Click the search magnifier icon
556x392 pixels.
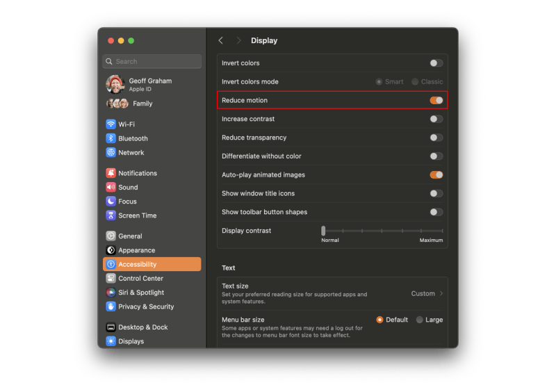109,61
